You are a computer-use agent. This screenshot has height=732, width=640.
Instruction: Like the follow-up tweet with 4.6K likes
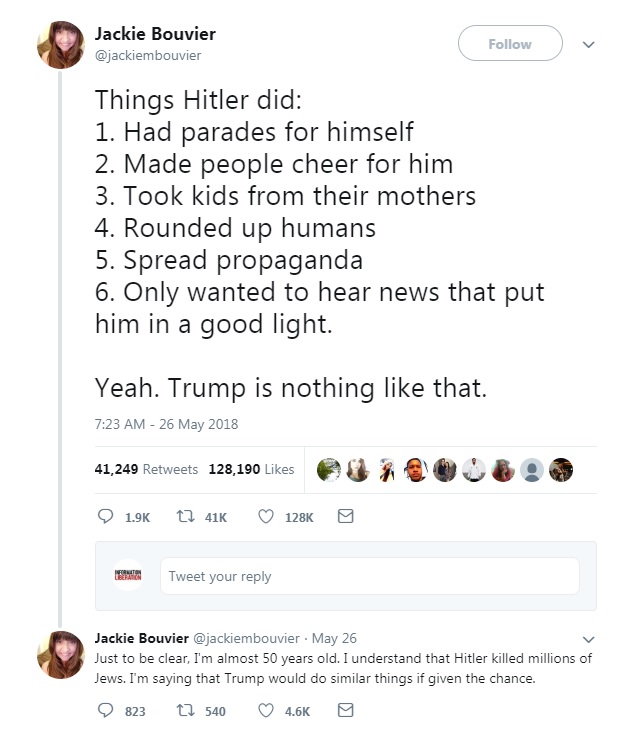tap(266, 711)
